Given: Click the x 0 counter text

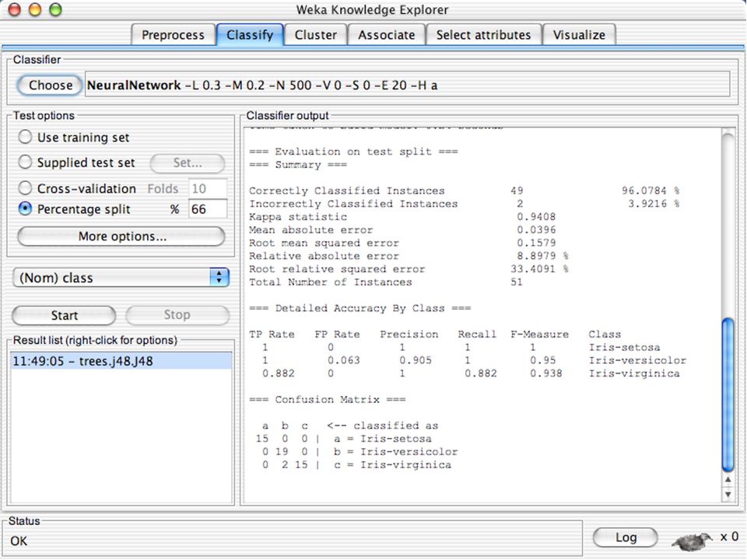Looking at the screenshot, I should [729, 537].
